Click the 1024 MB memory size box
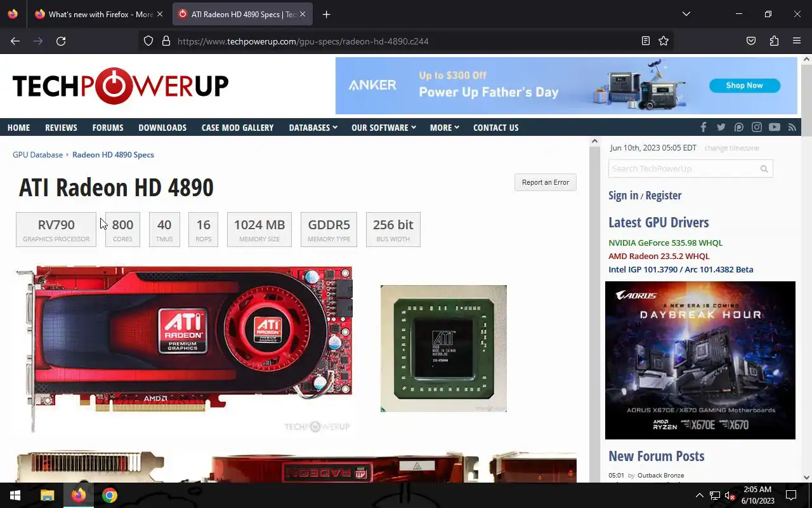The height and width of the screenshot is (508, 812). (259, 229)
